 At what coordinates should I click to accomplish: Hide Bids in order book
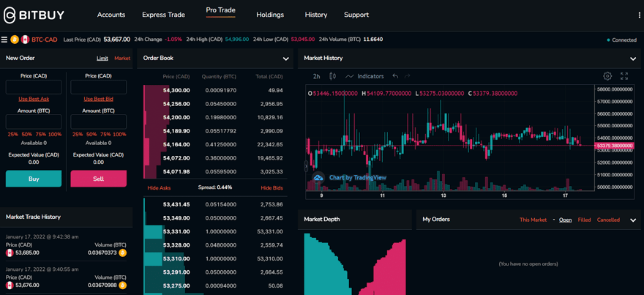(x=272, y=188)
